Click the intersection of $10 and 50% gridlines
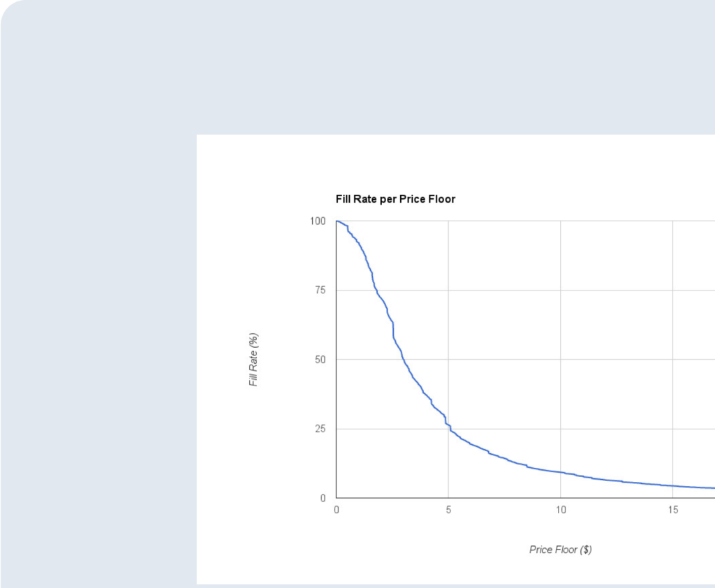 click(561, 360)
